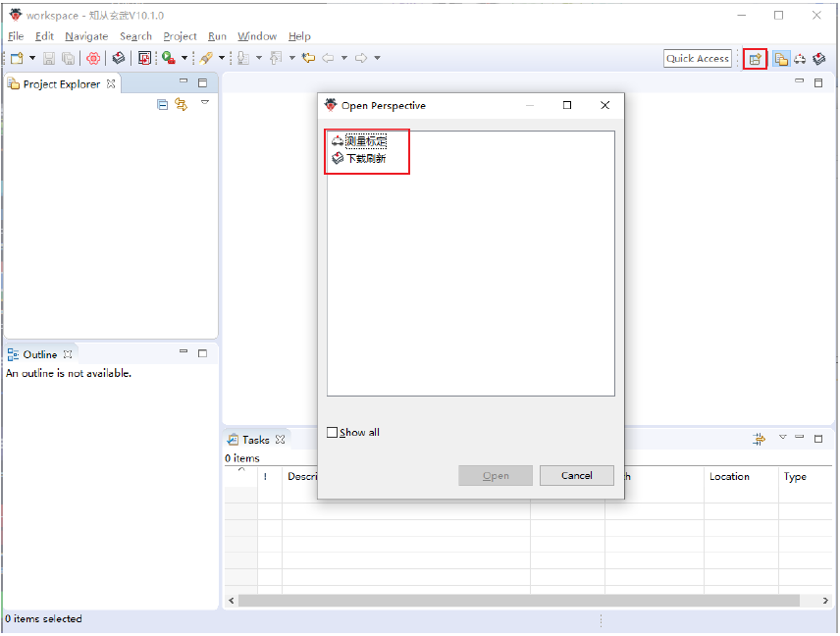Maximize the editor area
840x636 pixels.
coord(818,82)
